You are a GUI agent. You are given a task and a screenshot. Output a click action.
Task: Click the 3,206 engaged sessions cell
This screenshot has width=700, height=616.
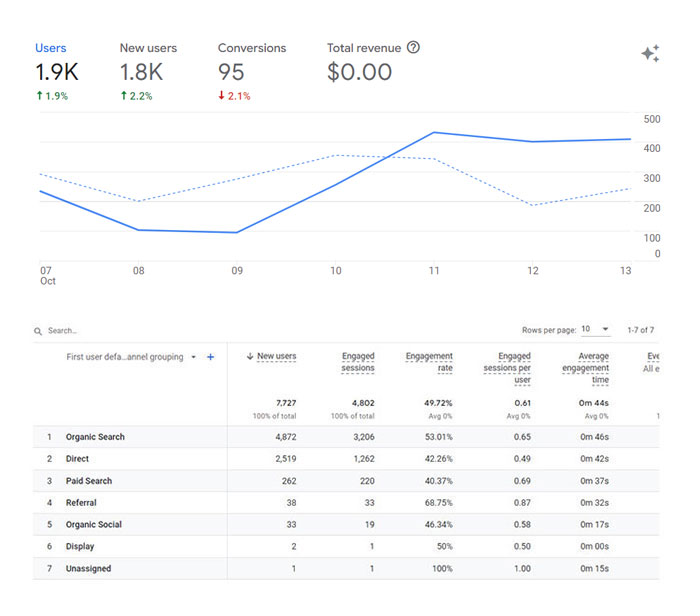click(364, 437)
